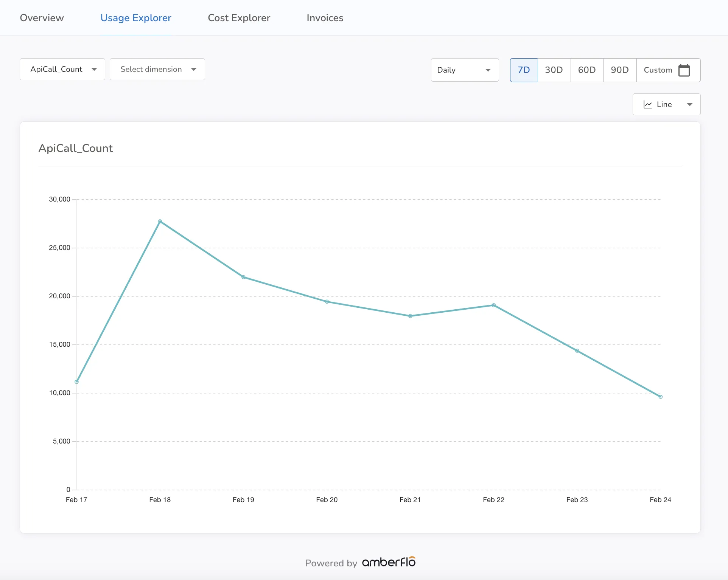Select the 90D time range
Screen dimensions: 728x580
pyautogui.click(x=620, y=70)
